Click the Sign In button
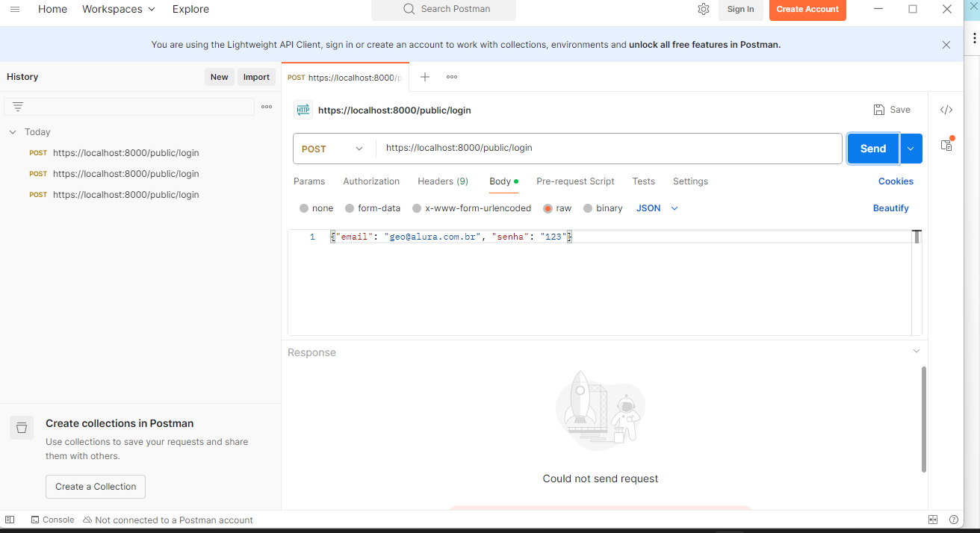Viewport: 980px width, 533px height. [740, 9]
